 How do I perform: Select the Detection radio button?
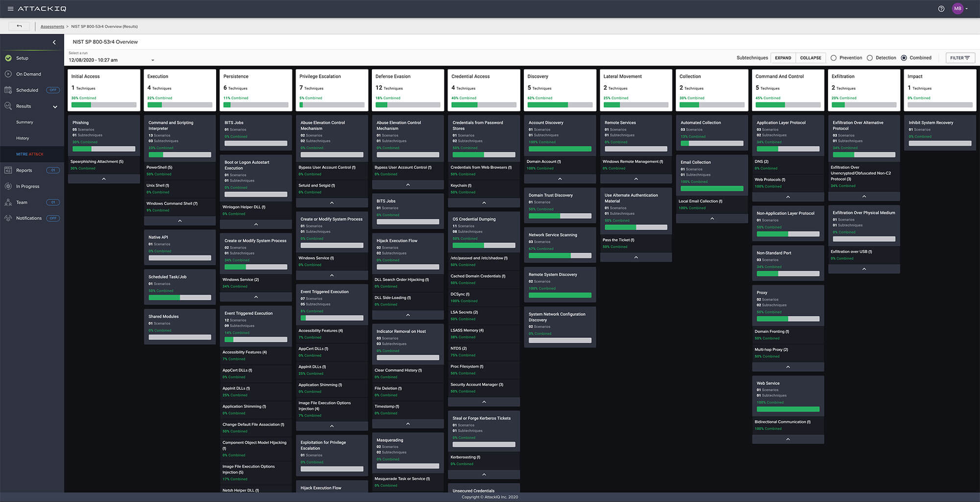coord(870,58)
